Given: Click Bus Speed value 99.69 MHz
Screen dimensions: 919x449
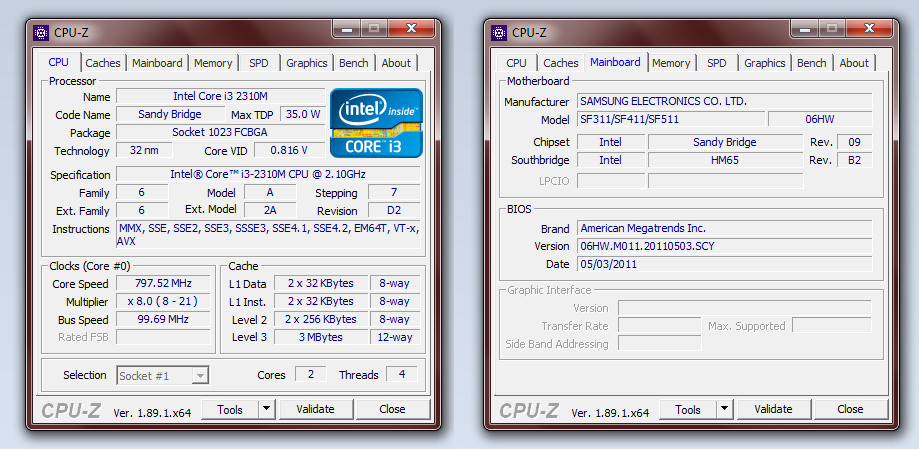Looking at the screenshot, I should pyautogui.click(x=163, y=319).
